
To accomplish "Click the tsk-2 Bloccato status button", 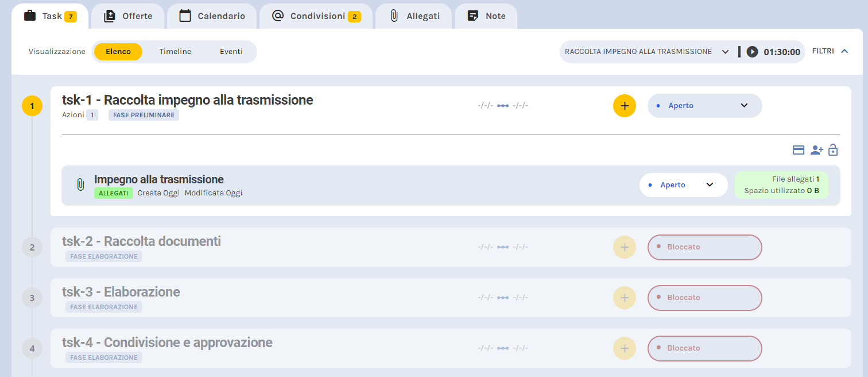I will tap(704, 247).
